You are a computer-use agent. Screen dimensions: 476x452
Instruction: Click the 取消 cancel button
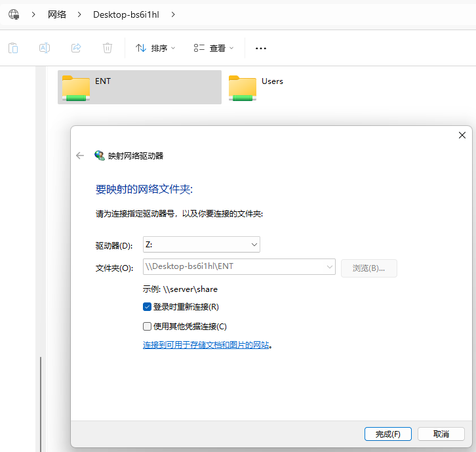tap(441, 434)
